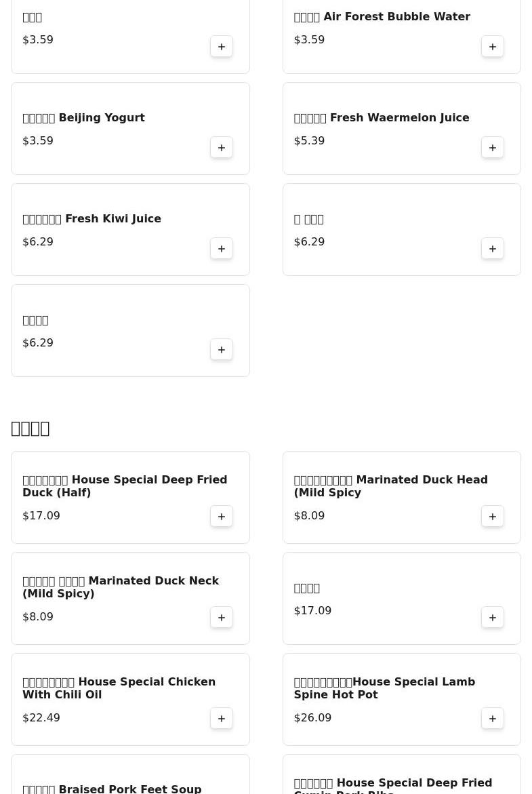Add Fresh Kiwi Juice to cart
Screen dimensions: 532x794
click(222, 249)
